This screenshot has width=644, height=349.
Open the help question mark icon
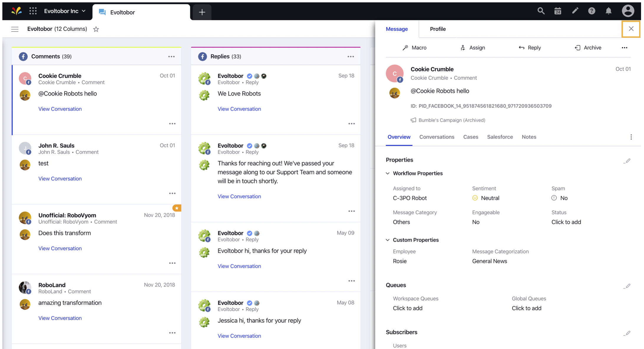[592, 11]
